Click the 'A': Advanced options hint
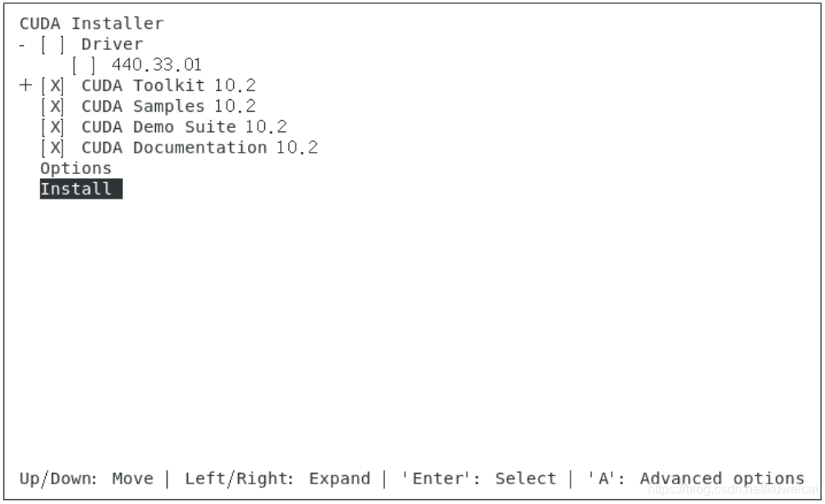Image resolution: width=825 pixels, height=504 pixels. 695,478
